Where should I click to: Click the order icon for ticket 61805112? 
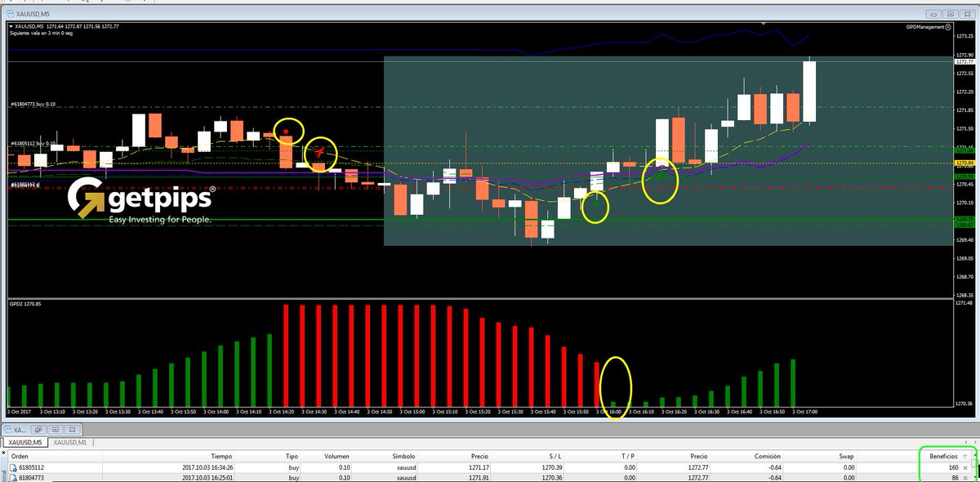(x=11, y=467)
